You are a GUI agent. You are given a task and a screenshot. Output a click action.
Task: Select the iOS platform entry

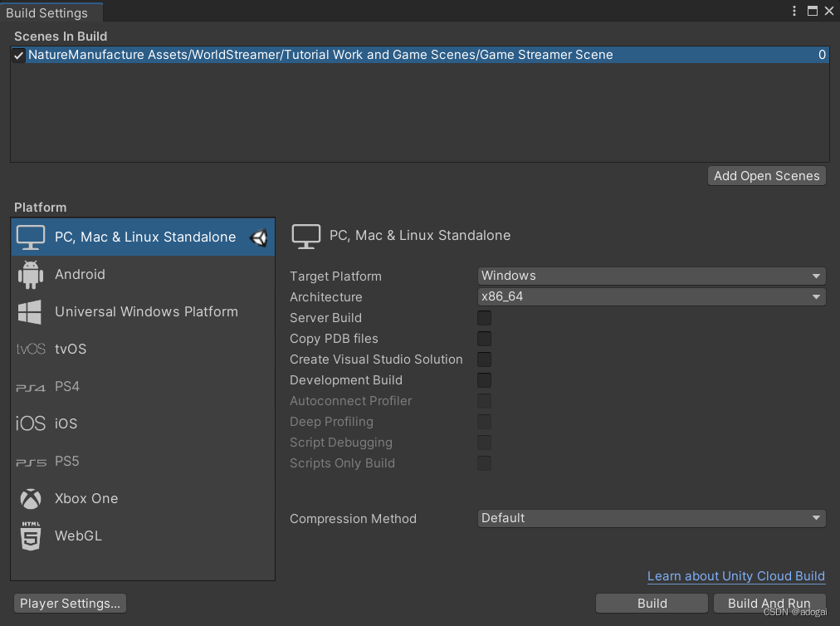[143, 423]
